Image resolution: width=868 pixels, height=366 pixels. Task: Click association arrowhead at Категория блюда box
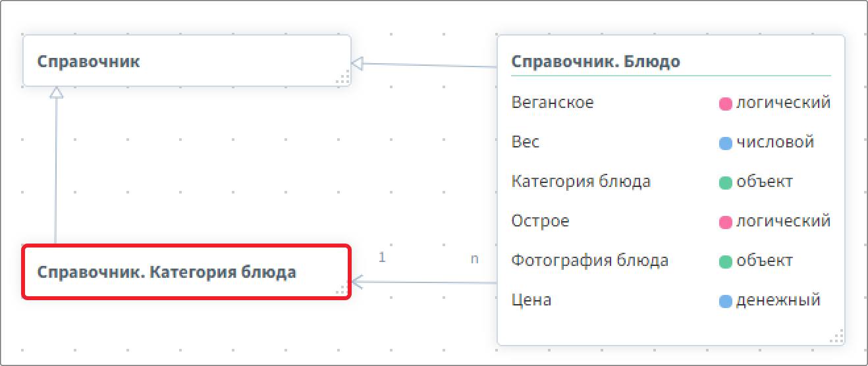(x=358, y=282)
